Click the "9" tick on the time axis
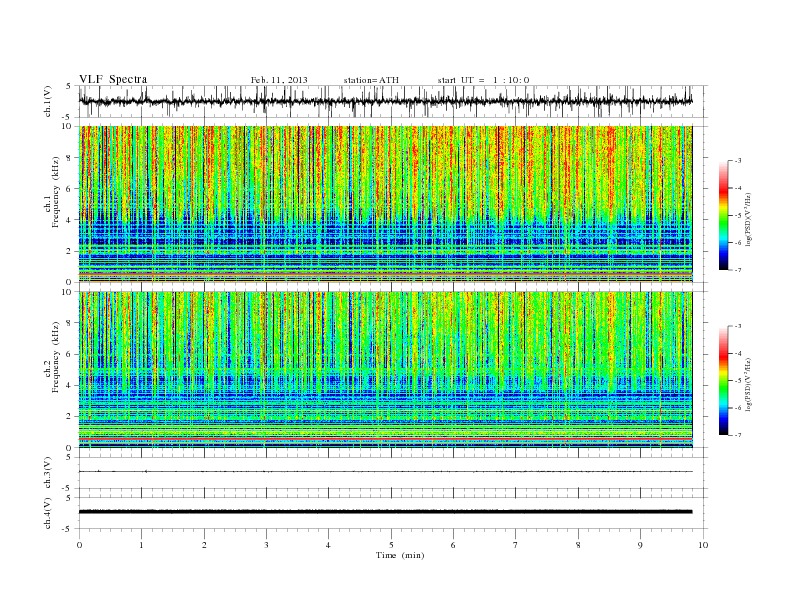This screenshot has height=612, width=792. coord(640,545)
